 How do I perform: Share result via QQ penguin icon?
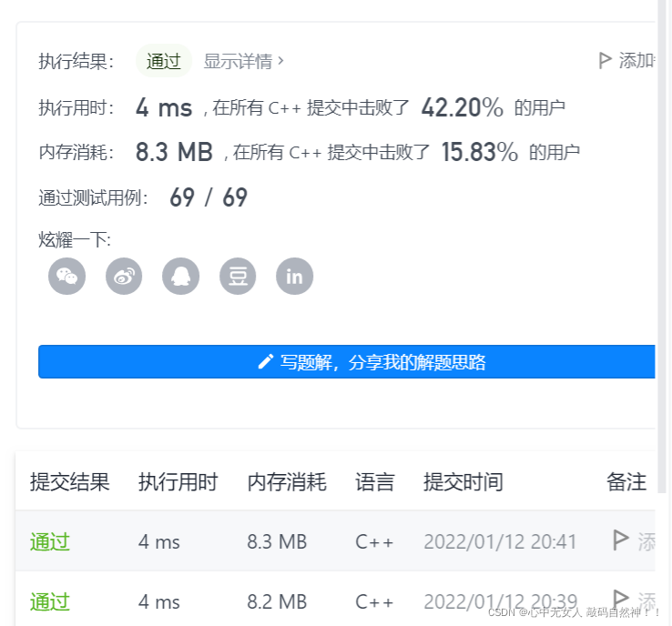[181, 277]
